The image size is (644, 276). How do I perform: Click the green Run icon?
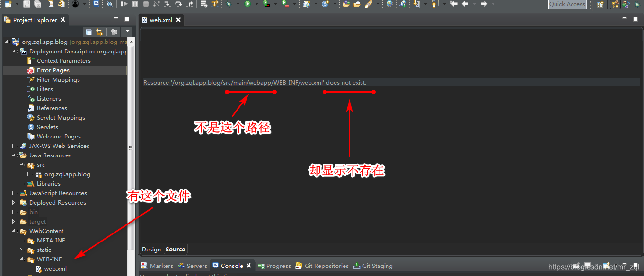247,4
